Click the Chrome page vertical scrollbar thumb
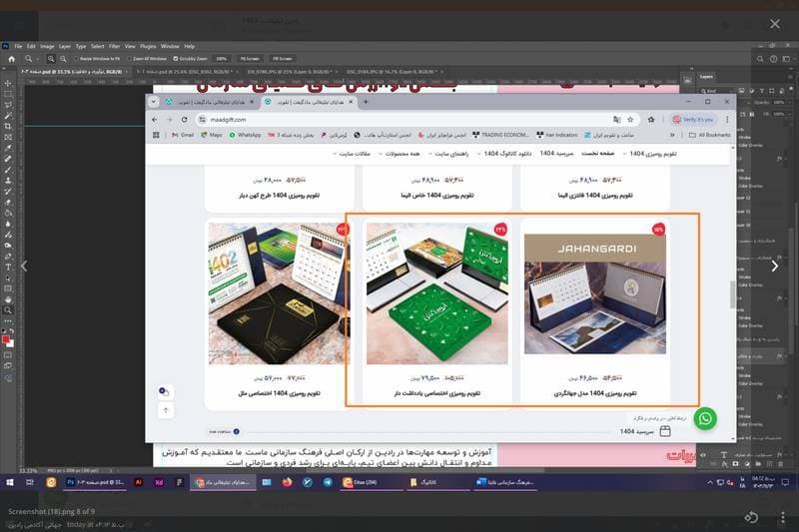The image size is (799, 532). click(x=733, y=294)
